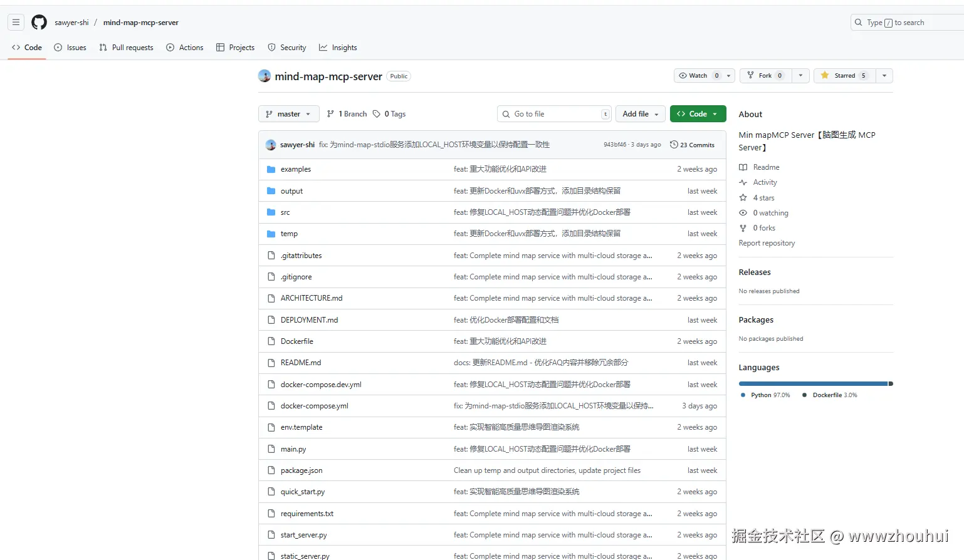
Task: Click the file icon beside package.json
Action: tap(271, 470)
